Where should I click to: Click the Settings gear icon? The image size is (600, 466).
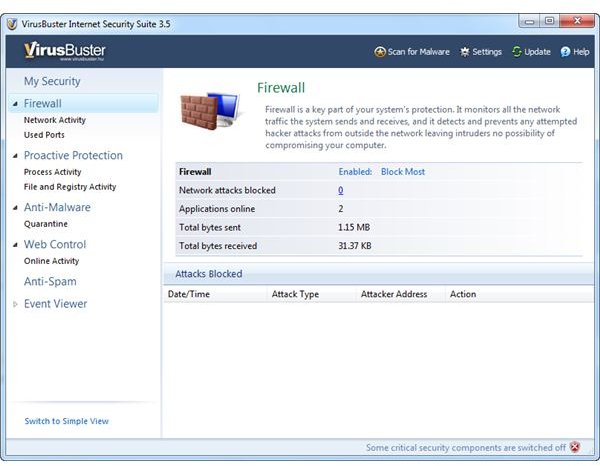point(465,52)
